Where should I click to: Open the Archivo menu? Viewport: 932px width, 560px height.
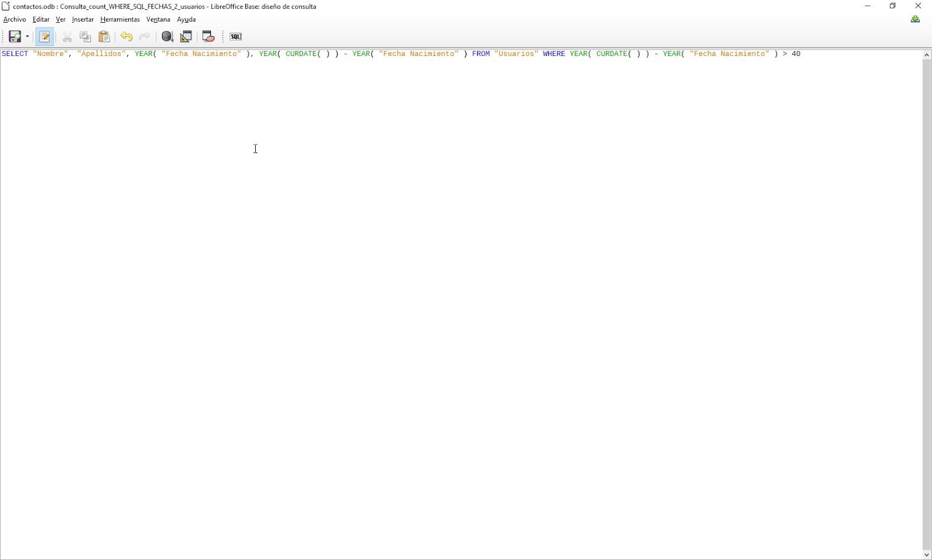pyautogui.click(x=14, y=19)
